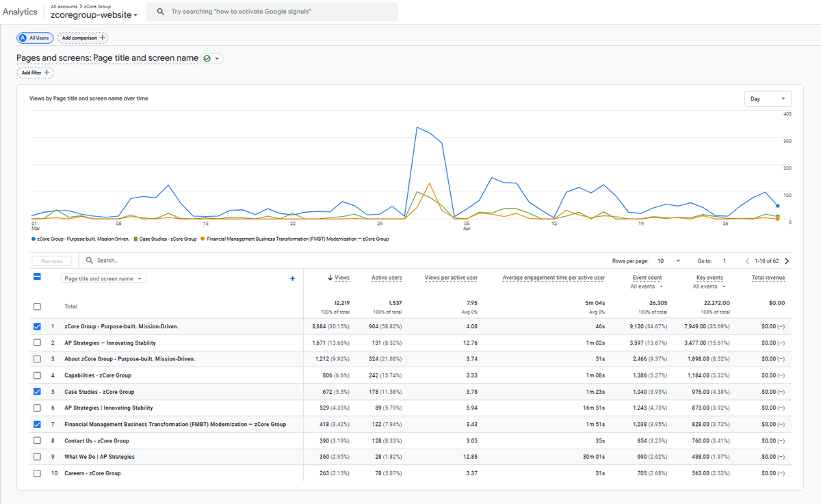Click orange legend diamond for FMBT Modernization
821x504 pixels.
click(x=203, y=239)
